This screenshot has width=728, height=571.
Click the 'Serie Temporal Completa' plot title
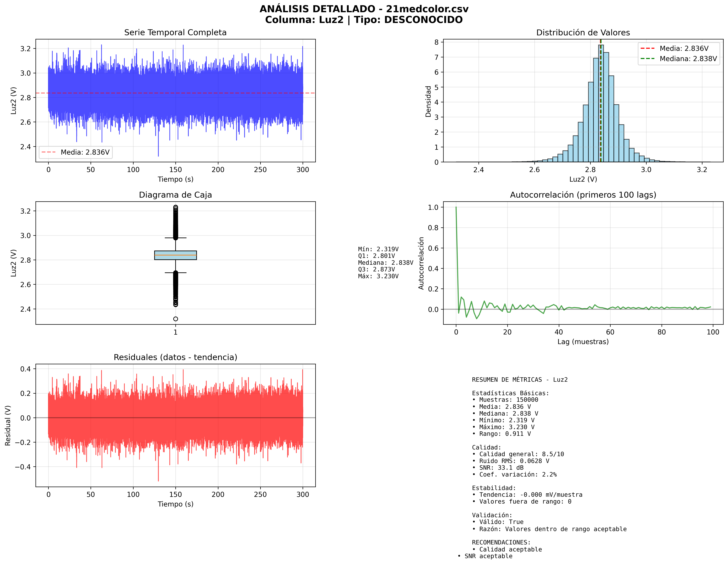coord(175,32)
